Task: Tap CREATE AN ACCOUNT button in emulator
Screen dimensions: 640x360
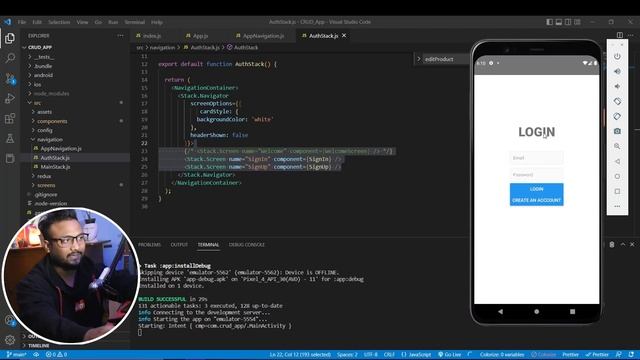Action: click(x=536, y=200)
